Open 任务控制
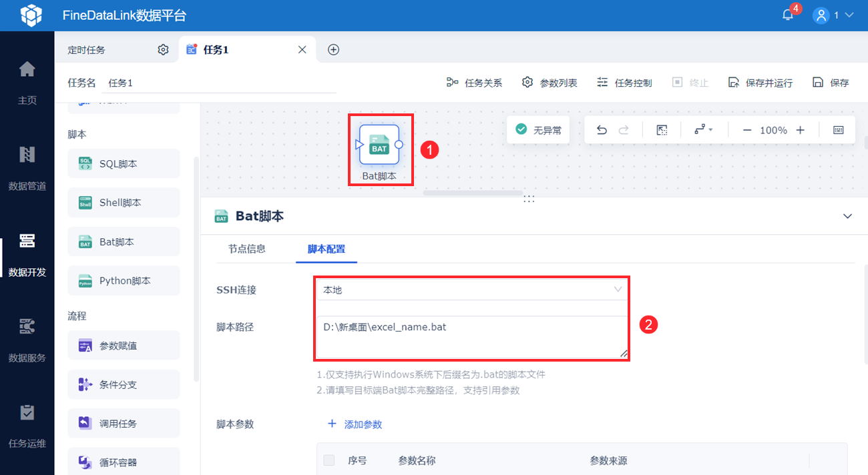 pyautogui.click(x=624, y=83)
